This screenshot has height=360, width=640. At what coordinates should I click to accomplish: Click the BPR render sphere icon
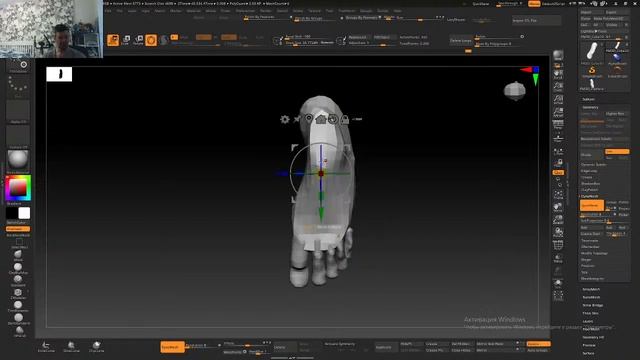pos(558,55)
